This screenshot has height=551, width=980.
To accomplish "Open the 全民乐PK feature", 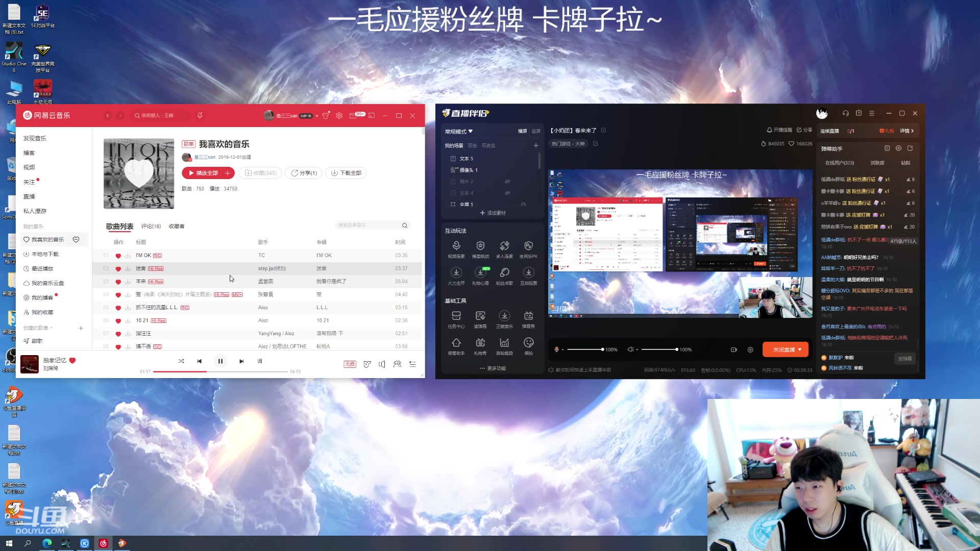I will [x=528, y=249].
